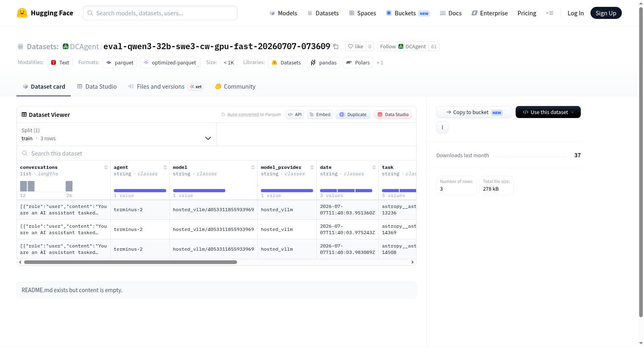The width and height of the screenshot is (644, 347).
Task: Click the horizontal table scrollbar
Action: point(130,262)
